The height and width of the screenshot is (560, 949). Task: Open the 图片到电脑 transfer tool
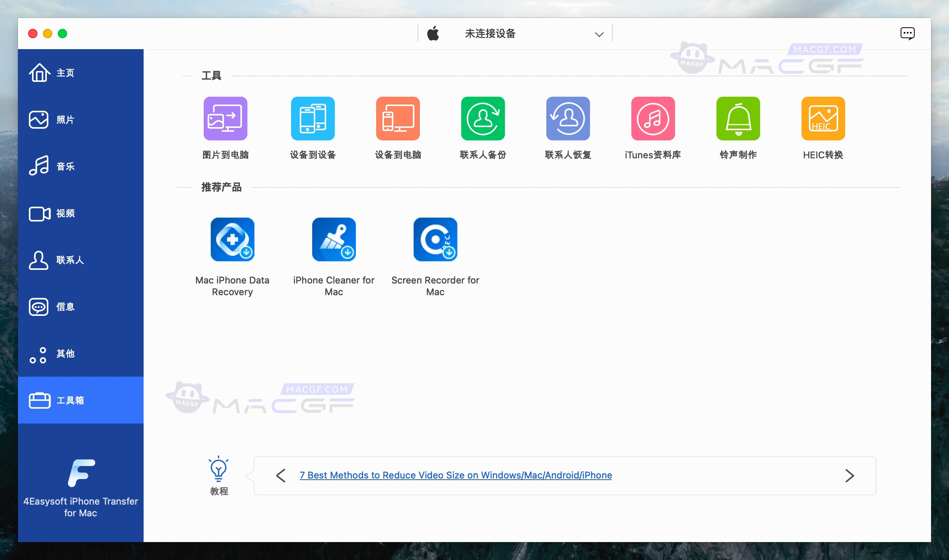225,119
